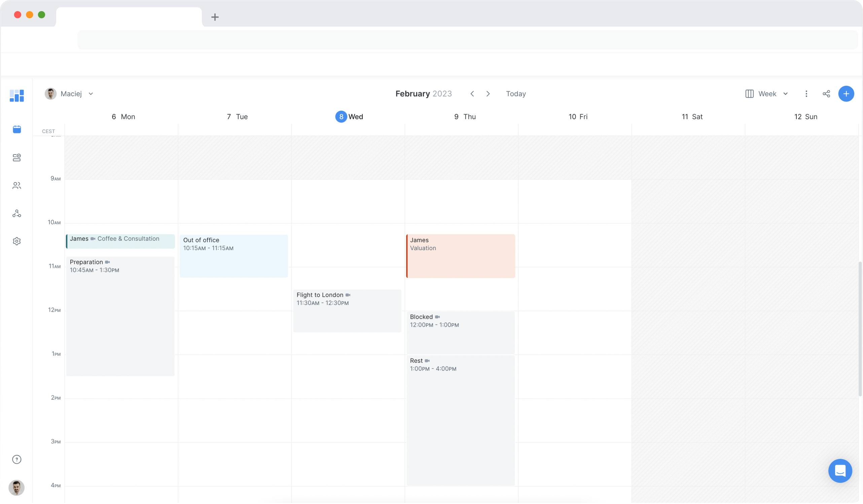Open the Rest 1:00PM event
The image size is (863, 504).
(461, 421)
